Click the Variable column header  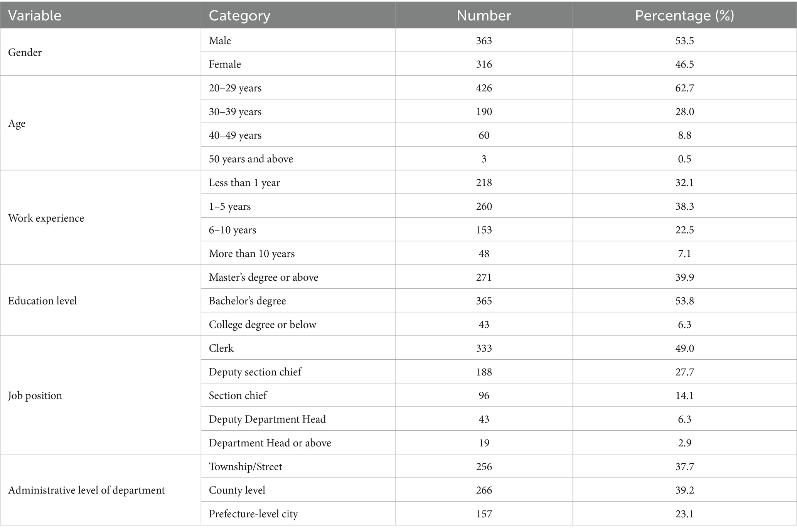pos(35,15)
